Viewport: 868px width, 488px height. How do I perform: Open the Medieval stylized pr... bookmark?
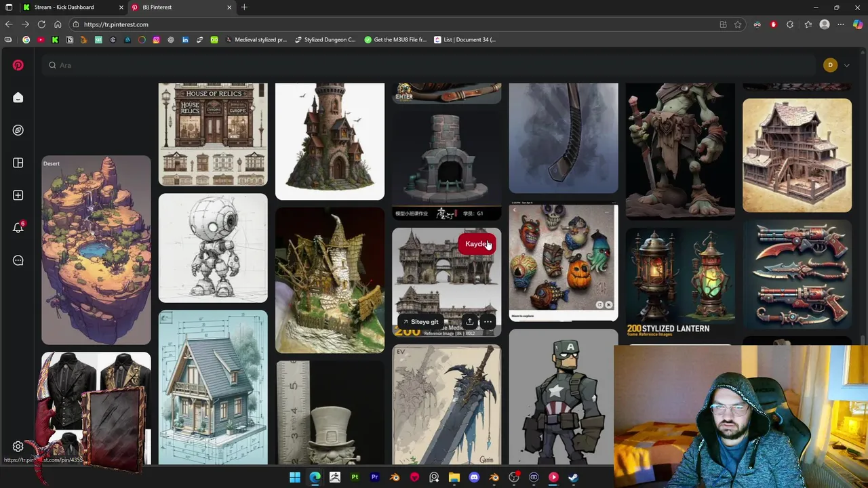[256, 40]
